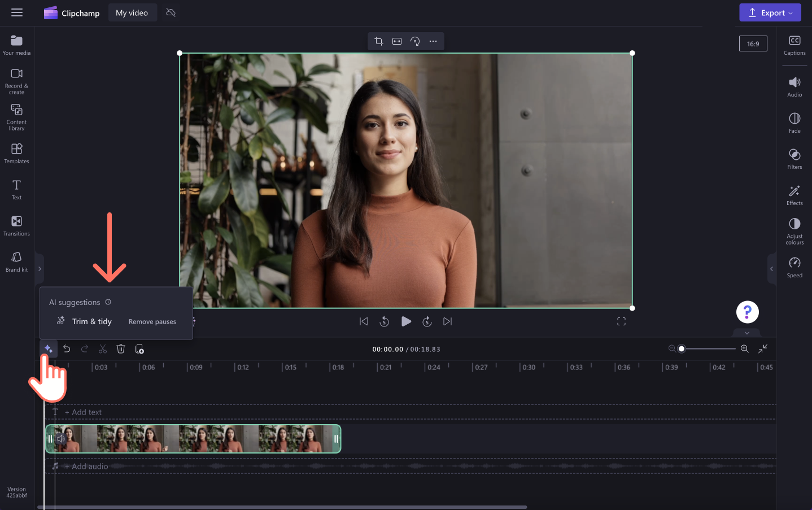812x510 pixels.
Task: Click the Rotate icon above preview
Action: (x=415, y=41)
